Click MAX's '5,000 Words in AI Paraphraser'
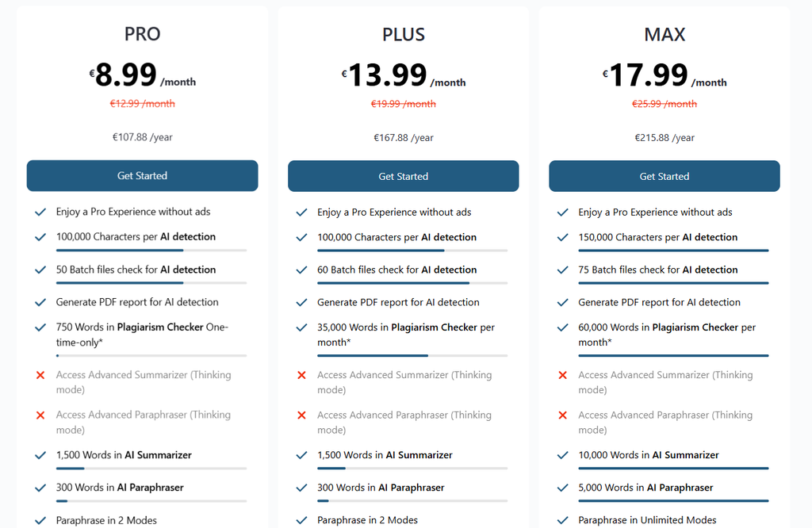 645,488
